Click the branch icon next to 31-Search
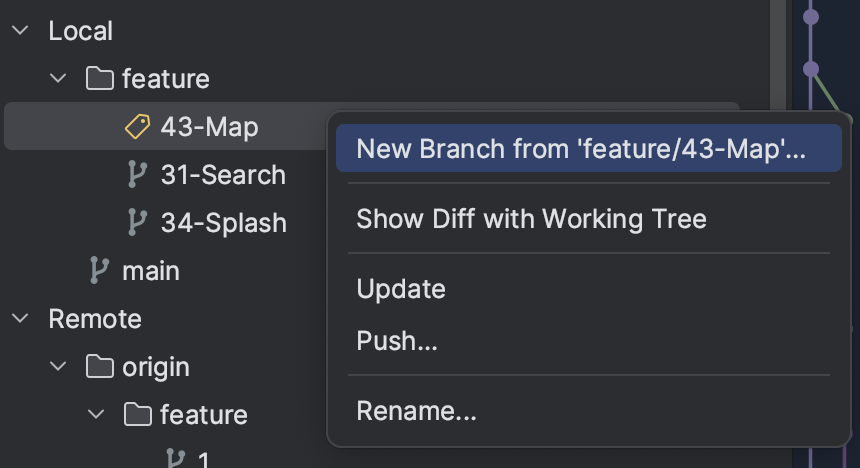The width and height of the screenshot is (860, 468). coord(137,174)
